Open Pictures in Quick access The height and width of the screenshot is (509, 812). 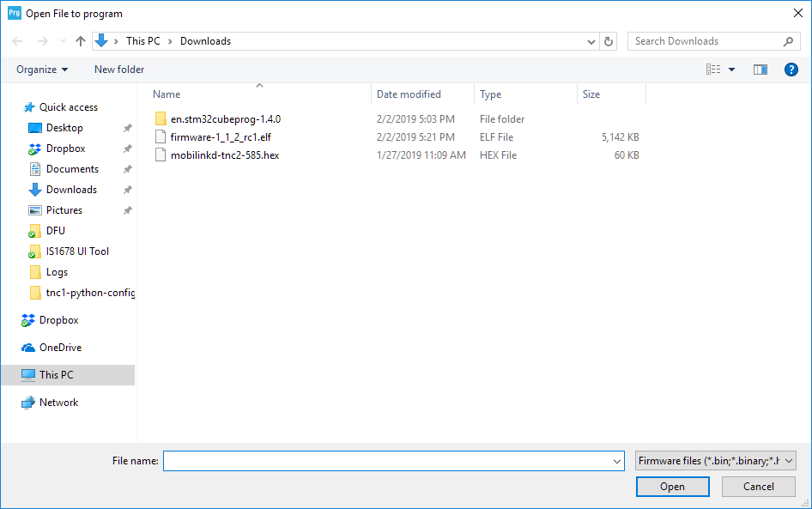(64, 210)
